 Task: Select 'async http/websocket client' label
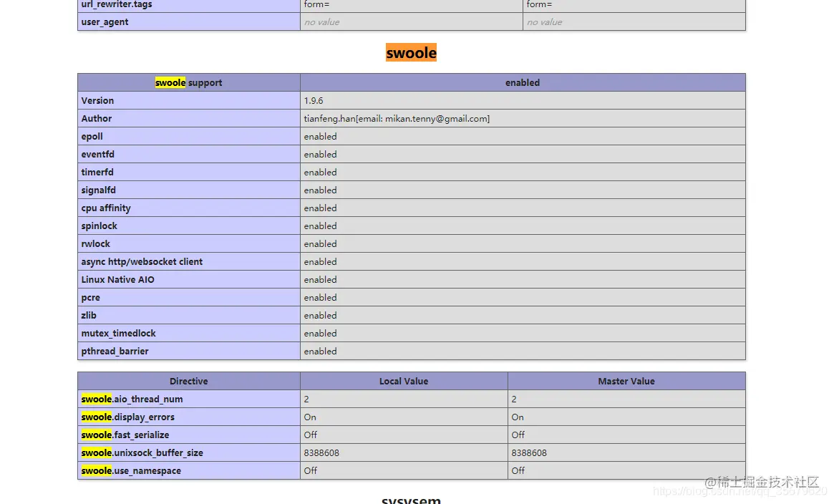click(x=142, y=261)
